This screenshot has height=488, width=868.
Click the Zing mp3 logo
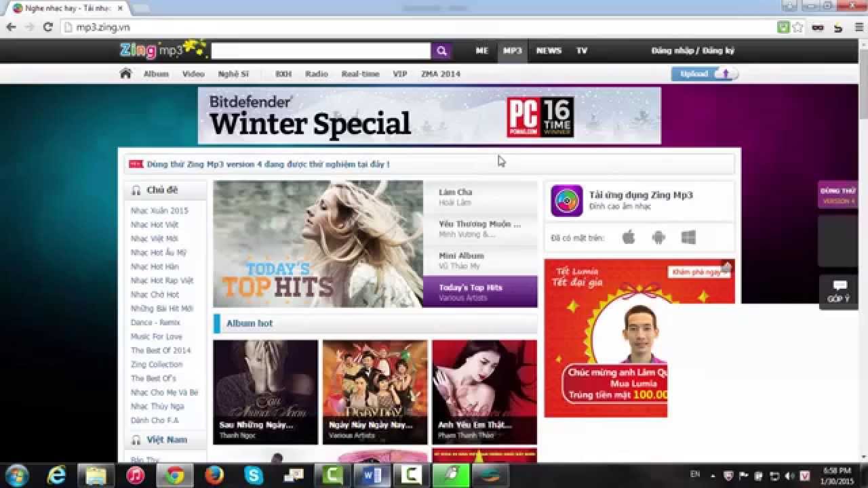point(163,49)
